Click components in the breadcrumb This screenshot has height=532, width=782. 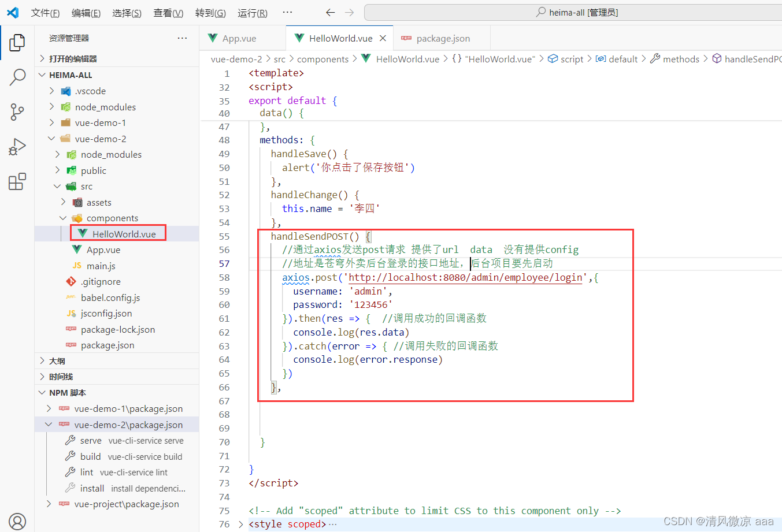point(323,59)
